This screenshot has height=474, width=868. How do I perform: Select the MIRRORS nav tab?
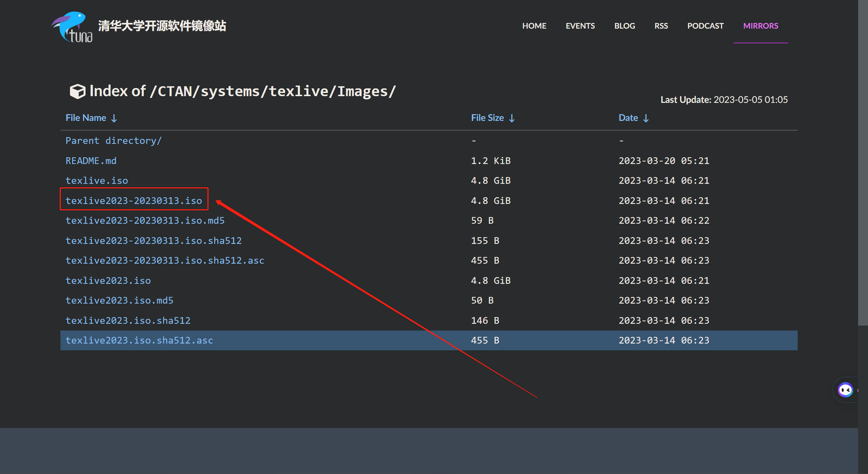761,26
